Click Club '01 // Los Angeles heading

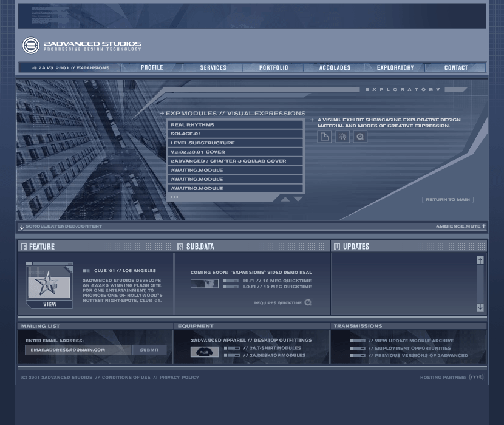coord(125,271)
